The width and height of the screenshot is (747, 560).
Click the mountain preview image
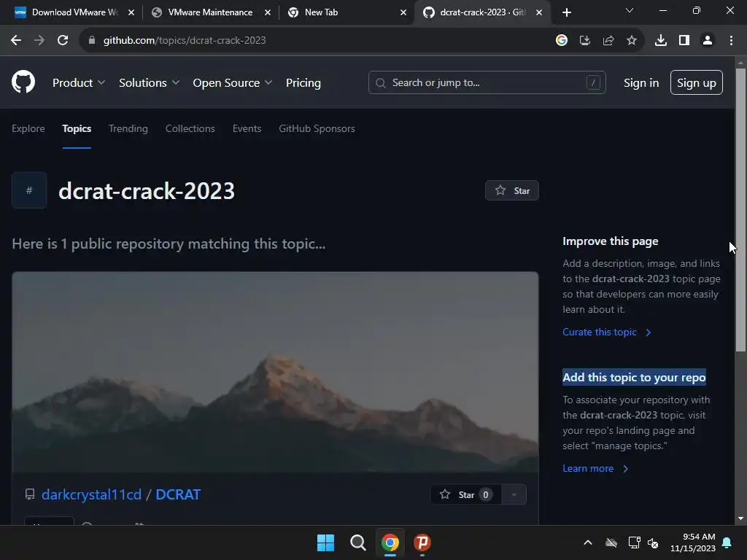pos(275,372)
